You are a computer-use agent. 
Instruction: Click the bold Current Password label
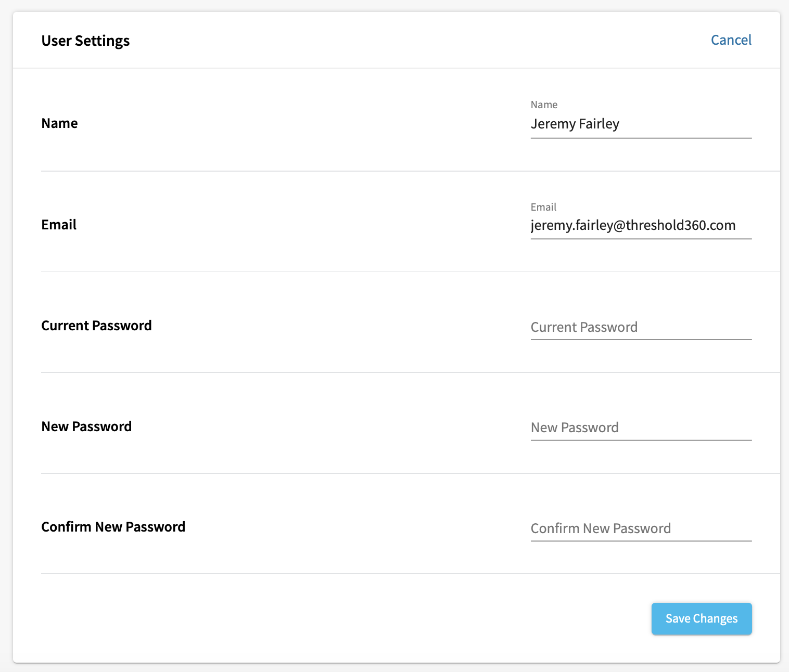point(97,326)
